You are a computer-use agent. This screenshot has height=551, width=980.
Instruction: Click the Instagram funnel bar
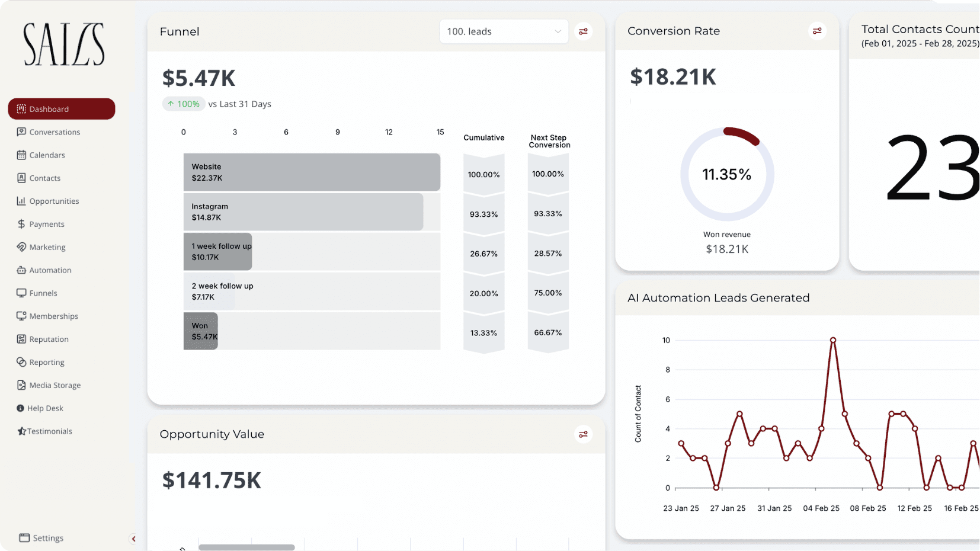click(303, 212)
